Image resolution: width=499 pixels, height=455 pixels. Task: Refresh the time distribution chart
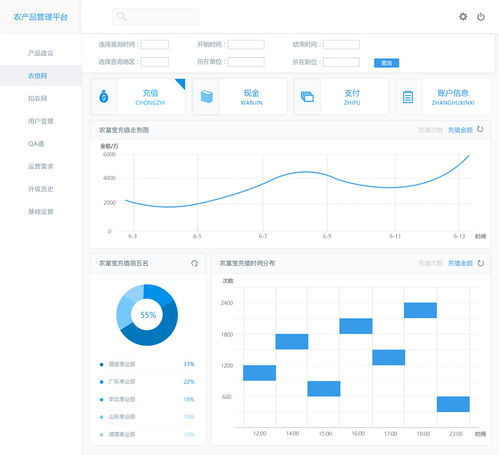click(481, 263)
